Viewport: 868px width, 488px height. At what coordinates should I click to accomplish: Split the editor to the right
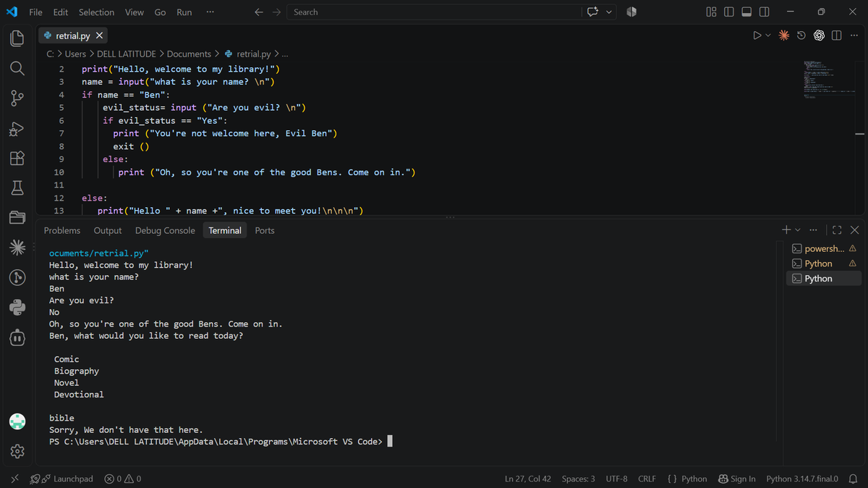(837, 35)
